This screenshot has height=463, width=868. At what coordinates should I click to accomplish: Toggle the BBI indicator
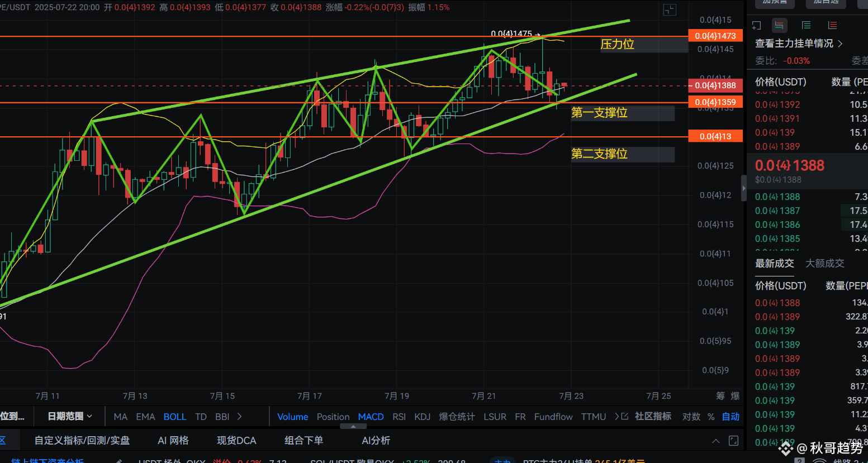tap(222, 417)
